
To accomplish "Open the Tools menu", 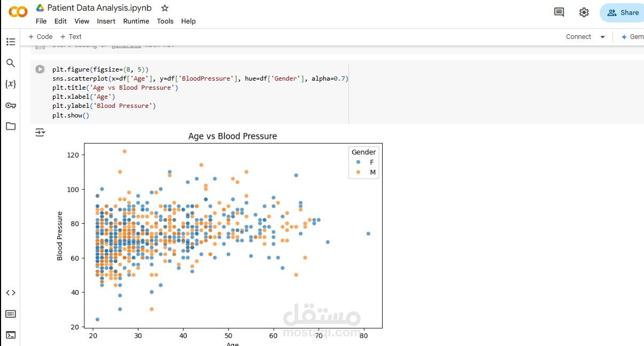I will [x=165, y=21].
